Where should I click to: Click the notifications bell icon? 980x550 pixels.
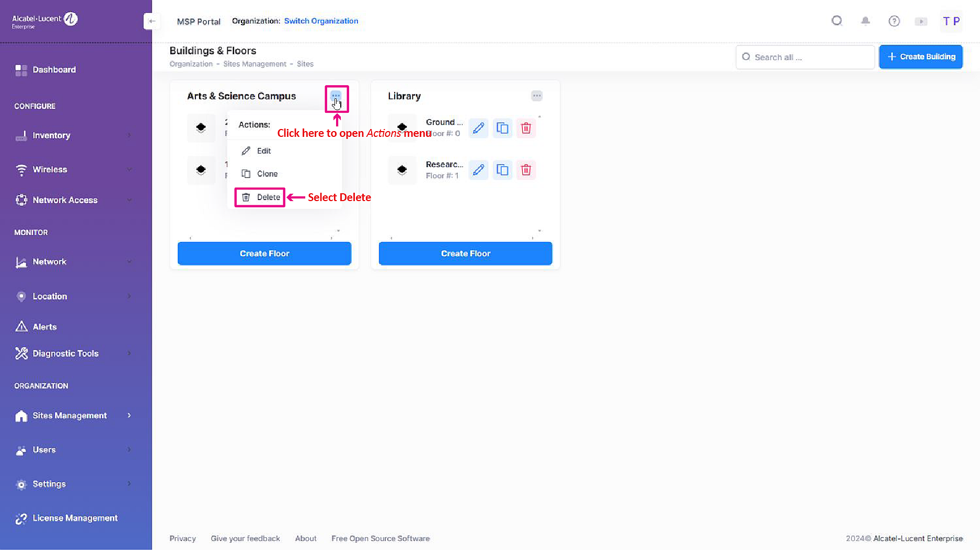click(866, 21)
